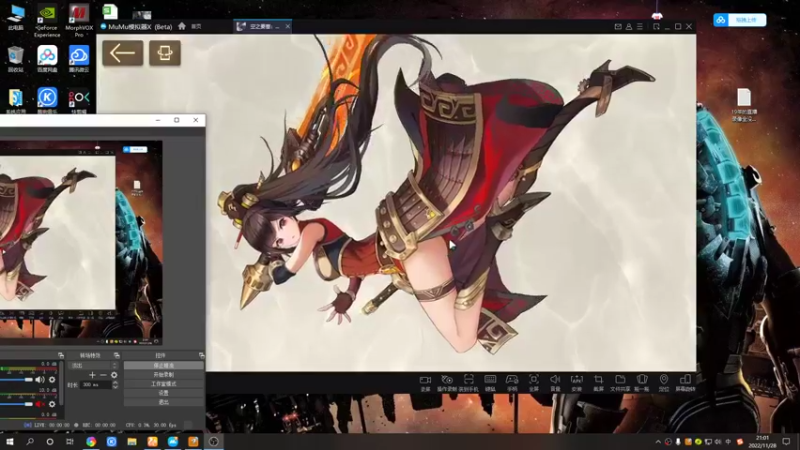Switch to the game tab in MuMu
This screenshot has height=450, width=800.
point(260,27)
